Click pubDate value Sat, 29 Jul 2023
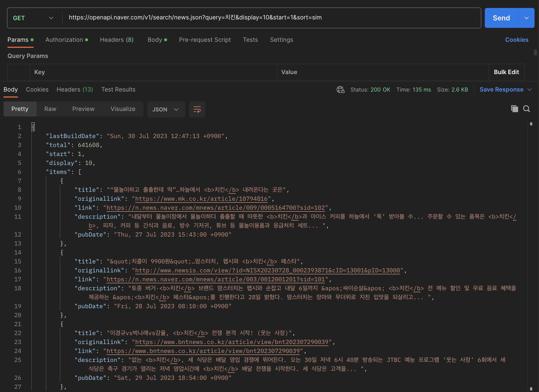Image resolution: width=539 pixels, height=392 pixels. (173, 378)
